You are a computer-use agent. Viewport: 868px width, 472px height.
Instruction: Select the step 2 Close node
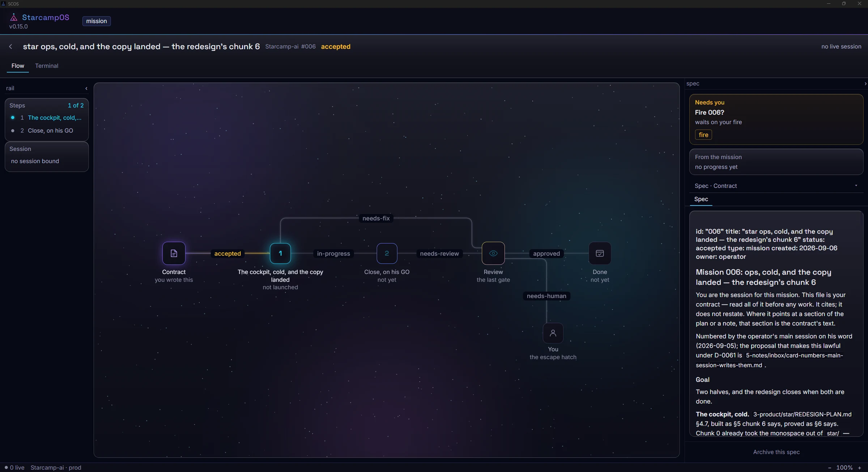coord(387,253)
